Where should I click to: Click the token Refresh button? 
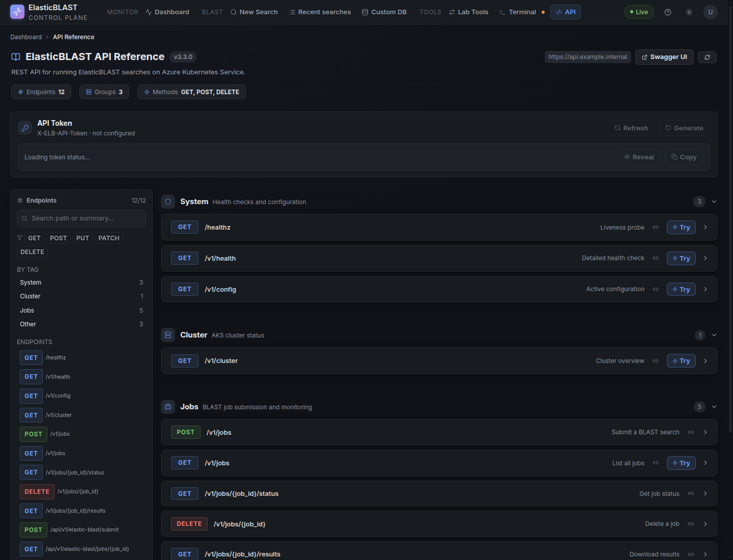631,128
